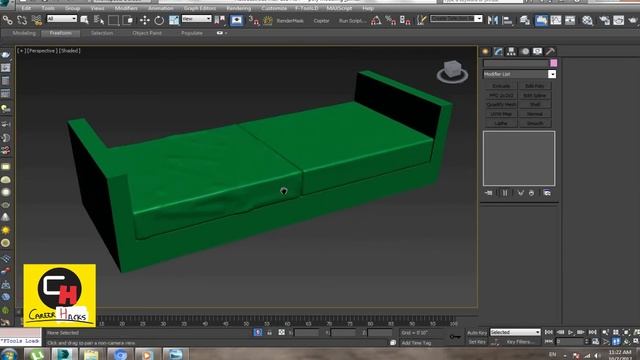640x360 pixels.
Task: Click the Use Pivot Point Center icon
Action: coord(220,20)
